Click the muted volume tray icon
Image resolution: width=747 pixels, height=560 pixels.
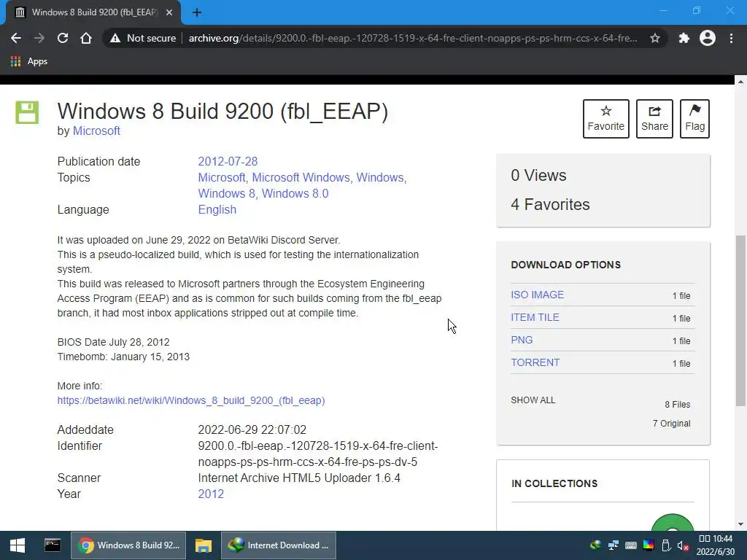coord(683,545)
